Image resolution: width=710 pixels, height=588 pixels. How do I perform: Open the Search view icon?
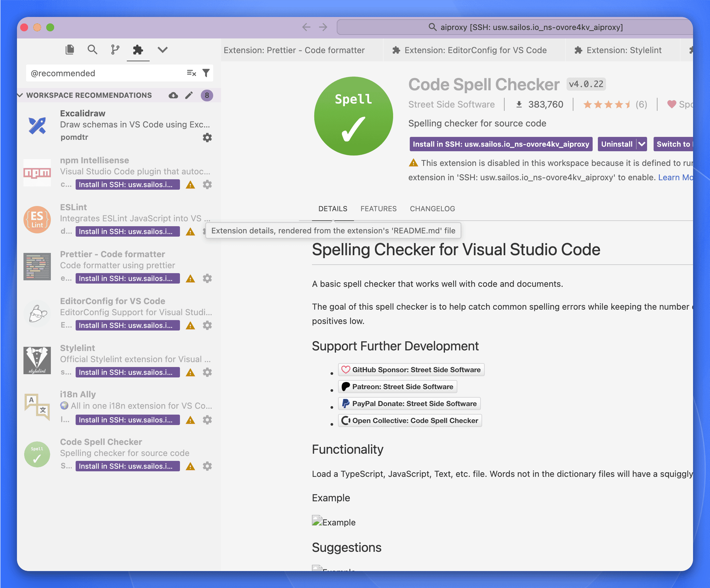(x=92, y=50)
